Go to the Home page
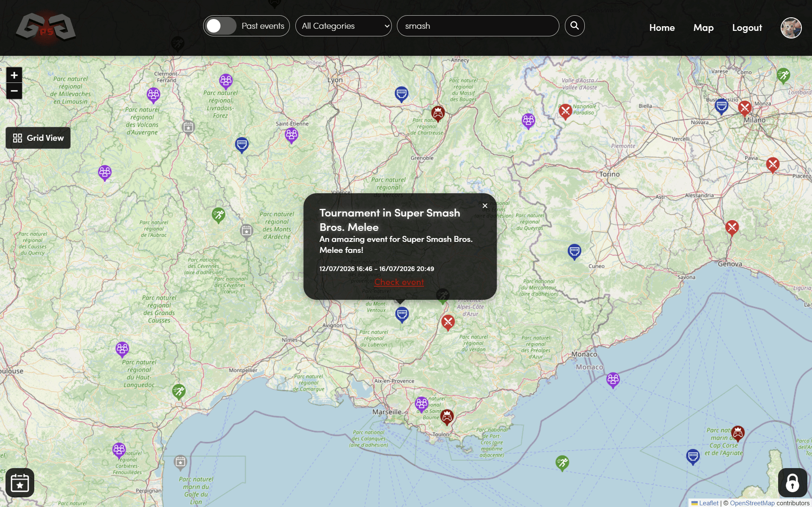Viewport: 812px width, 507px height. click(662, 28)
